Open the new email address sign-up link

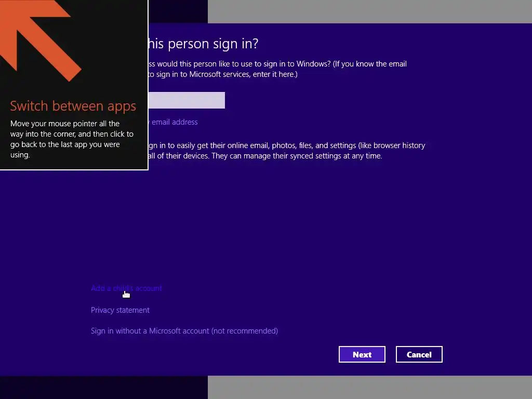(173, 122)
